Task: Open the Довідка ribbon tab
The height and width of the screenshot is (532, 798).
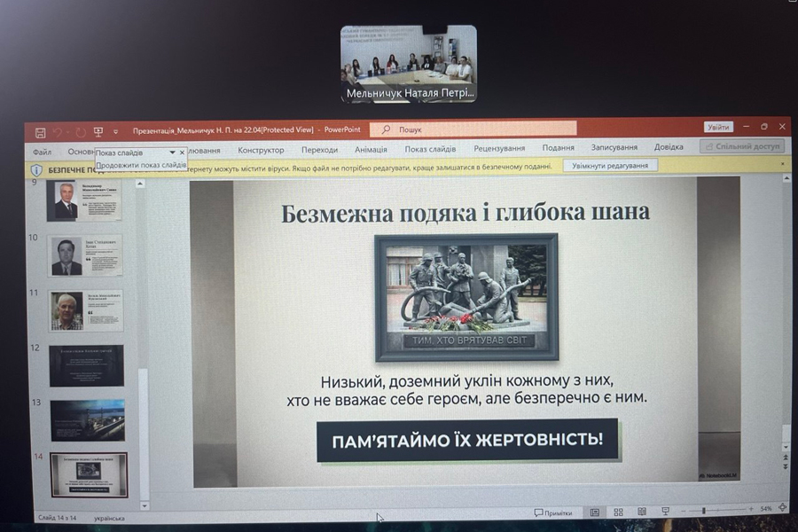Action: 669,146
